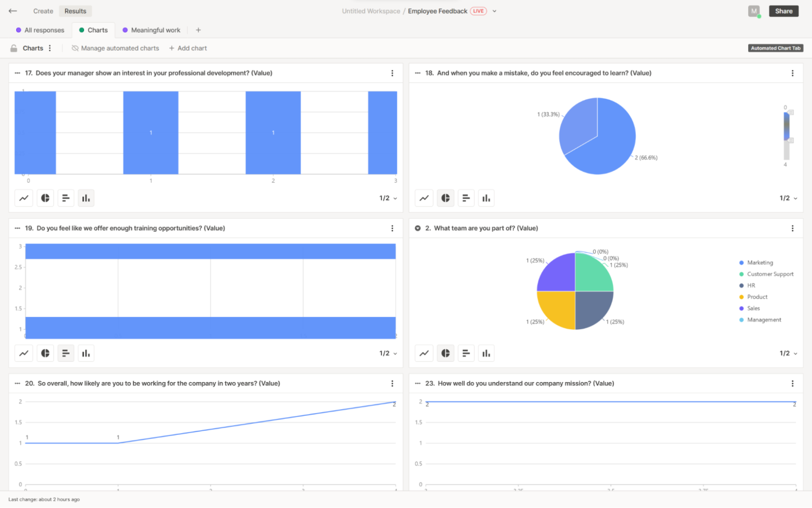Click the plus icon to add tab

(198, 30)
